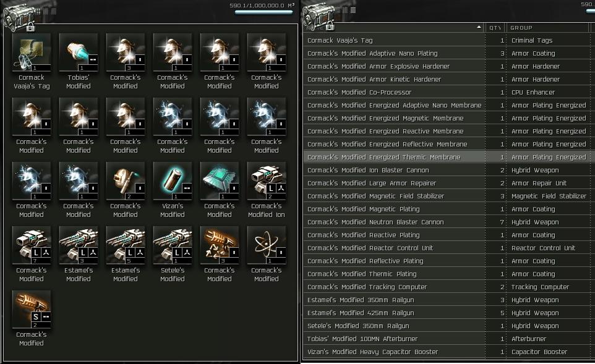
Task: Select the Cormack's Modified Ion blaster icon
Action: pyautogui.click(x=267, y=181)
